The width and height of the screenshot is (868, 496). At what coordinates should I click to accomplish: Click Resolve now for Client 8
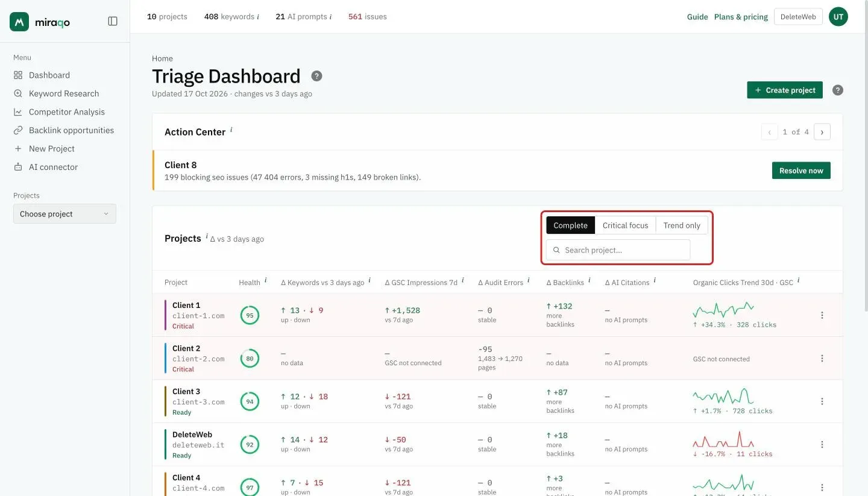pyautogui.click(x=801, y=171)
